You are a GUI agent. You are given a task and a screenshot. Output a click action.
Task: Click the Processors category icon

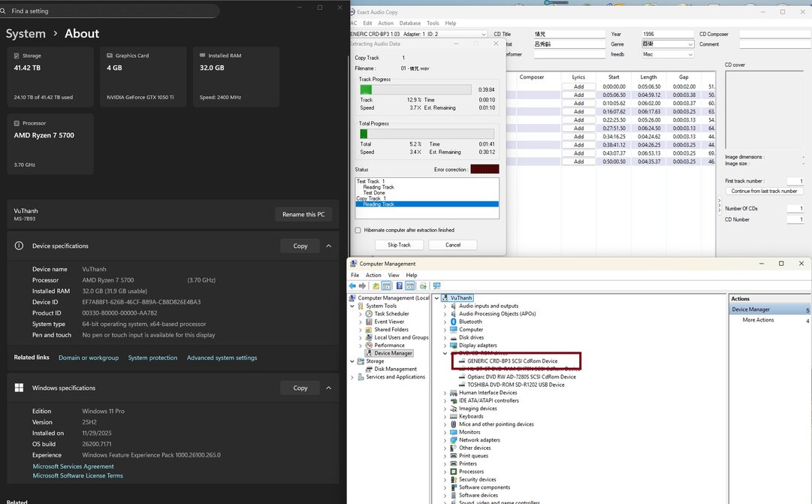coord(454,472)
